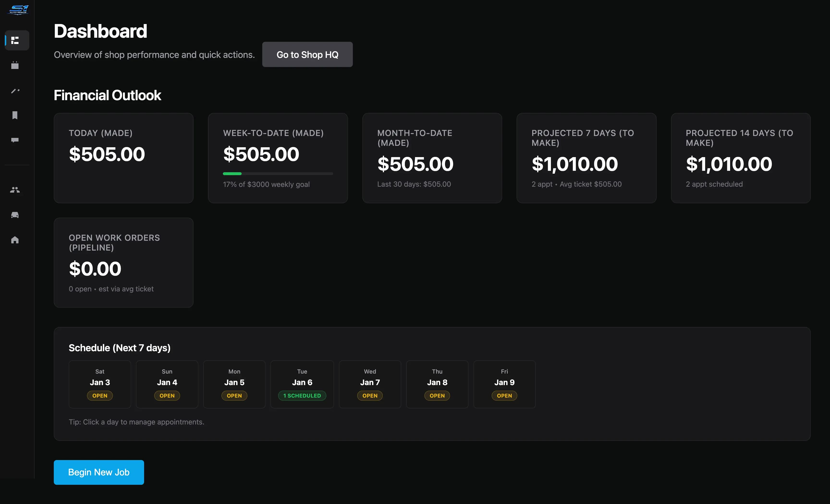Open the dashboard sidebar icon
Image resolution: width=830 pixels, height=504 pixels.
pyautogui.click(x=15, y=40)
